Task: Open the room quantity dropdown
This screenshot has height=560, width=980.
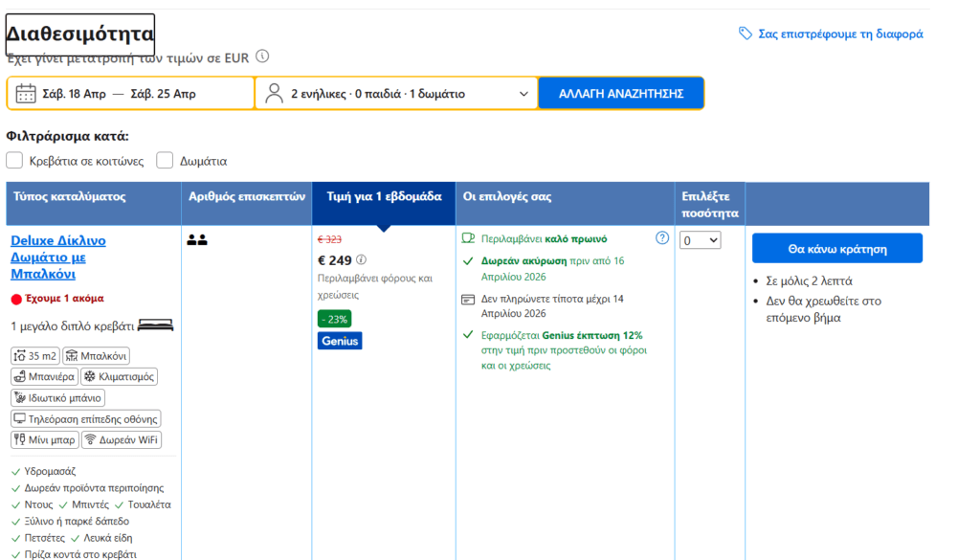Action: (x=700, y=241)
